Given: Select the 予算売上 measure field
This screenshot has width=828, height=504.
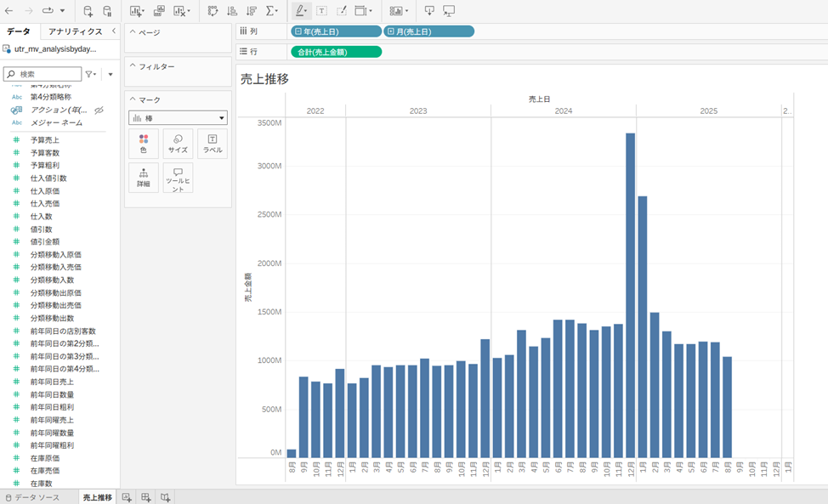Looking at the screenshot, I should pyautogui.click(x=45, y=140).
